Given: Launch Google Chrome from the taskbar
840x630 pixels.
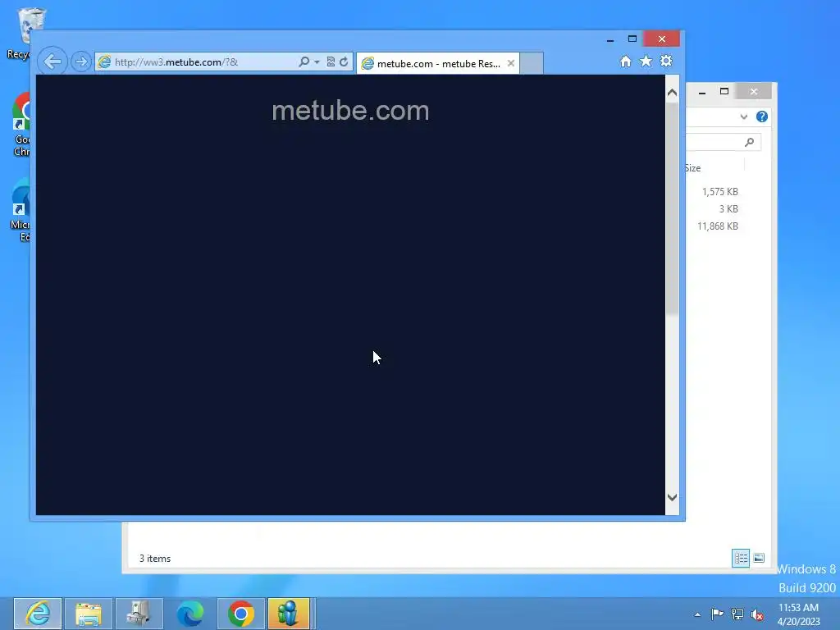Looking at the screenshot, I should pyautogui.click(x=241, y=614).
